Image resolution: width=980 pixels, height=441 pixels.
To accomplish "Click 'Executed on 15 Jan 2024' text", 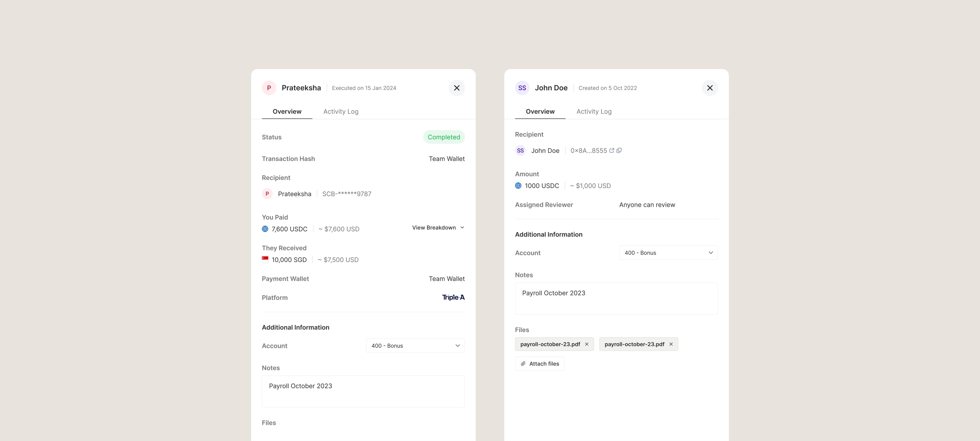I will 364,88.
